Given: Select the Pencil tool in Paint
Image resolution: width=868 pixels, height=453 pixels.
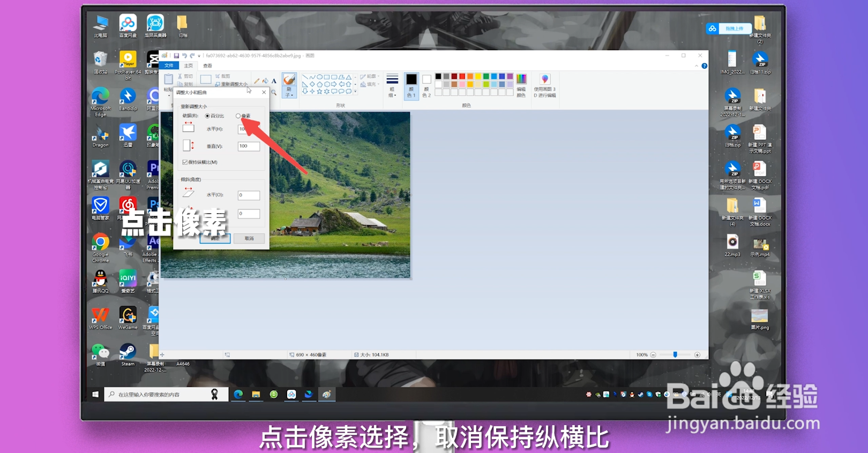Looking at the screenshot, I should coord(257,81).
